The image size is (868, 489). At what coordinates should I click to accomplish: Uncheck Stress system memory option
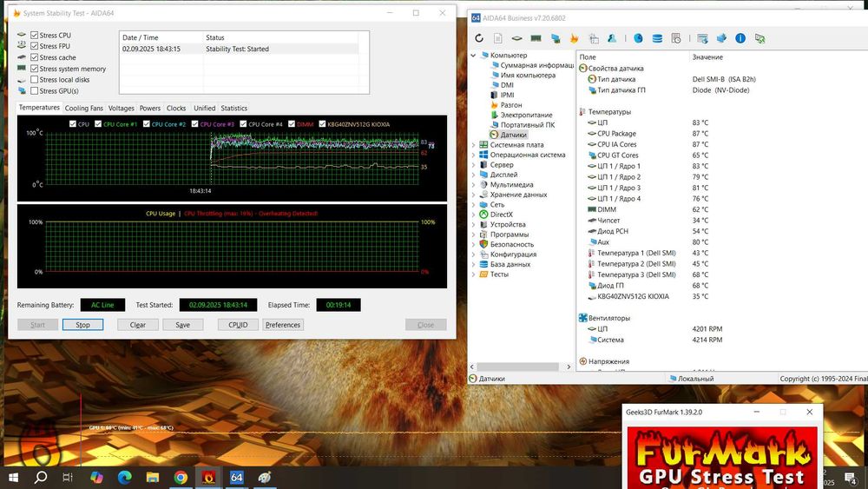click(35, 69)
